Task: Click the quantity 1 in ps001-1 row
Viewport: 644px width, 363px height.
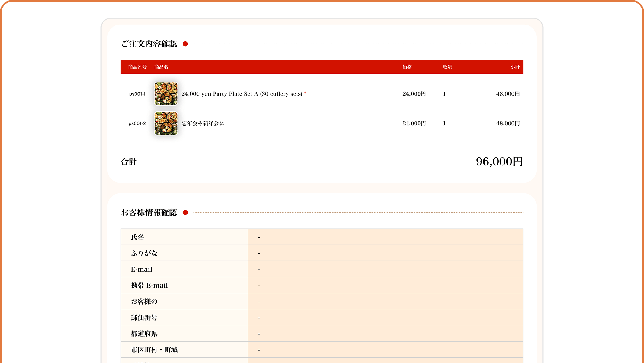Action: tap(444, 94)
